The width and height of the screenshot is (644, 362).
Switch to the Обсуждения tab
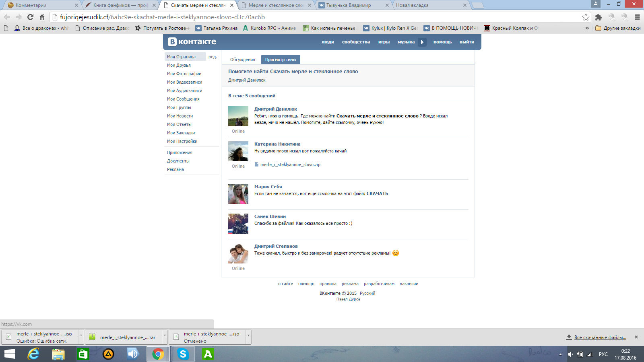coord(242,60)
